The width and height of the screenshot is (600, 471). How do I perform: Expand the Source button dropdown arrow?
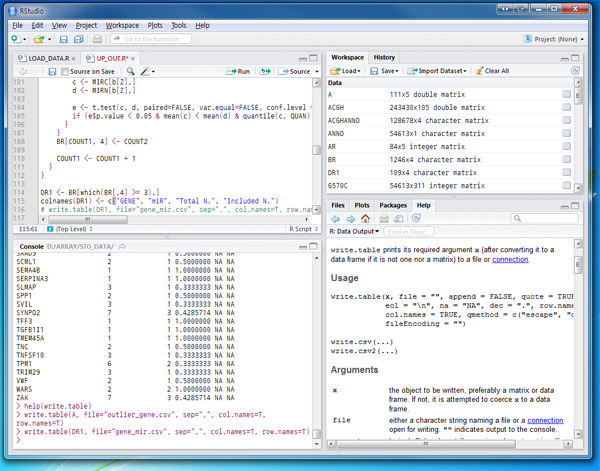tap(317, 72)
